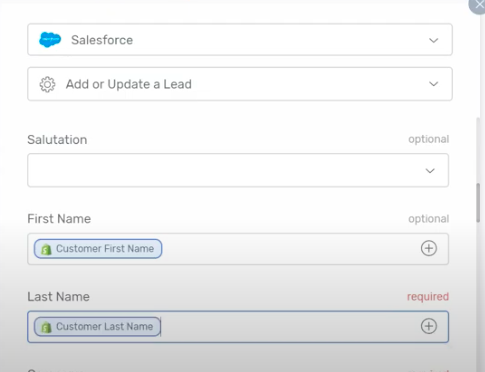Open the Add or Update a Lead dropdown
This screenshot has height=372, width=485.
(x=240, y=84)
